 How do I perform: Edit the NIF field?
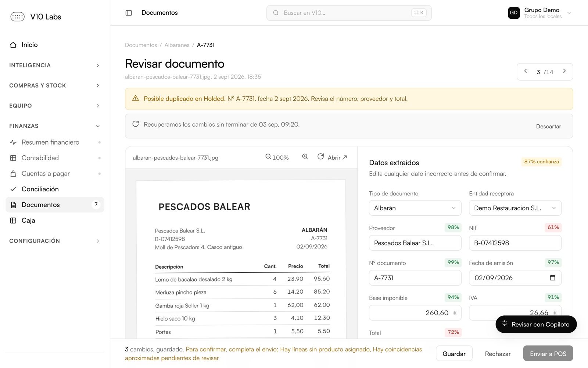point(515,243)
